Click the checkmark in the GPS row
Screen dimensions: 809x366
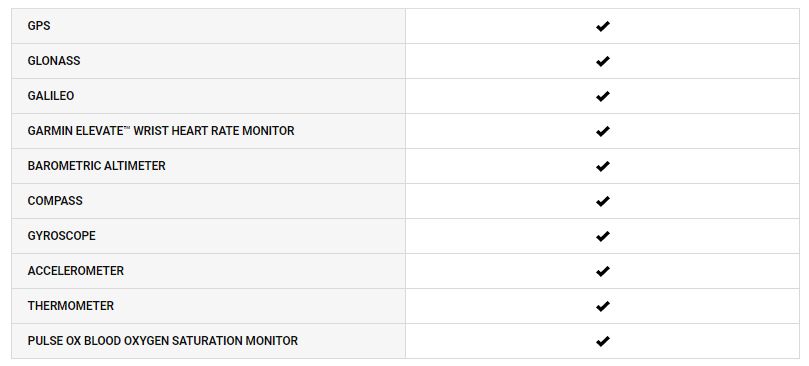pyautogui.click(x=602, y=26)
